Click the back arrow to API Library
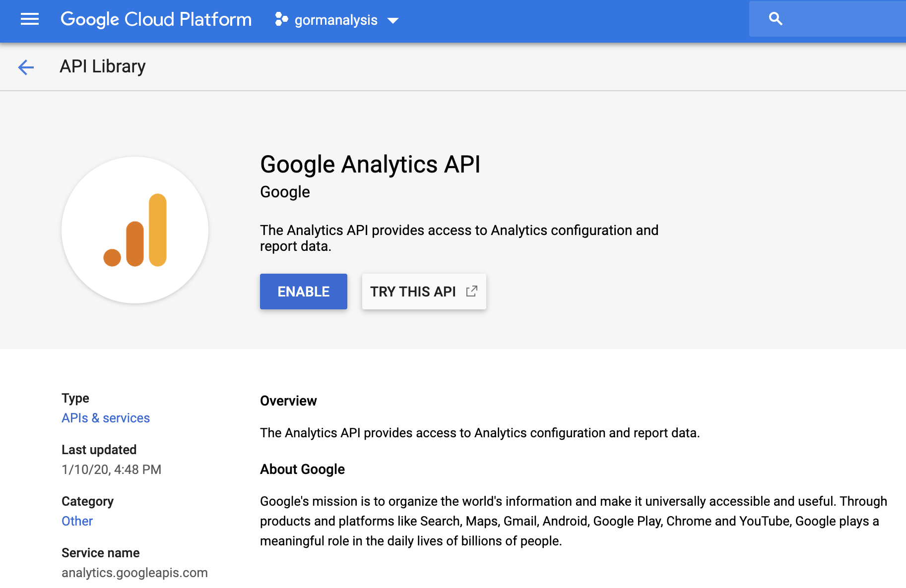This screenshot has height=588, width=906. [26, 67]
